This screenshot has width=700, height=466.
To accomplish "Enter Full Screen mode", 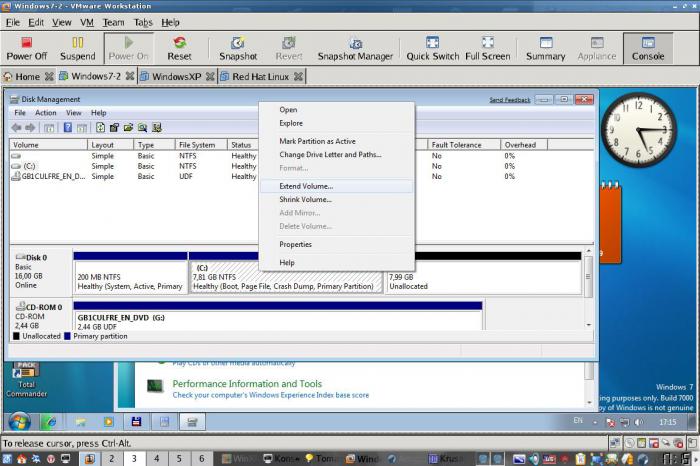I will pyautogui.click(x=488, y=48).
